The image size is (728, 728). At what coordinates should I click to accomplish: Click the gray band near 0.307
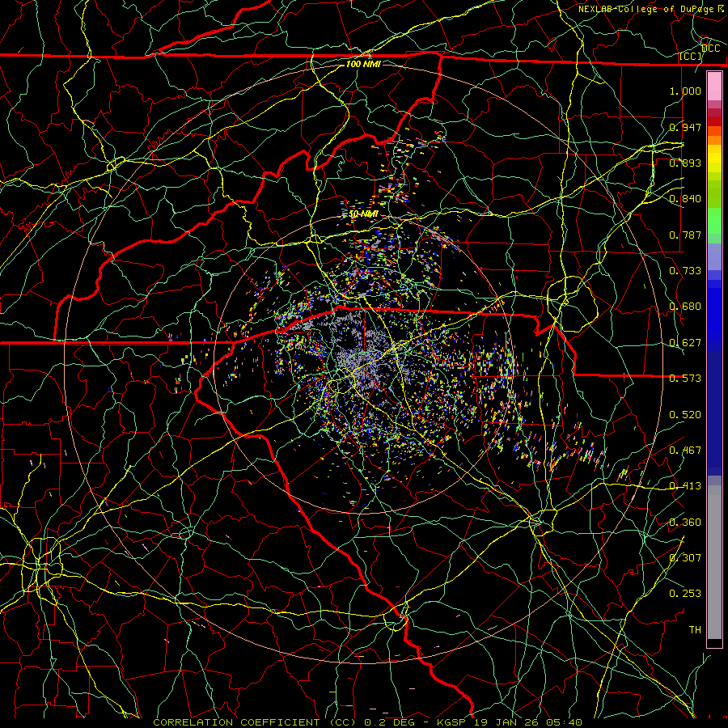(714, 562)
